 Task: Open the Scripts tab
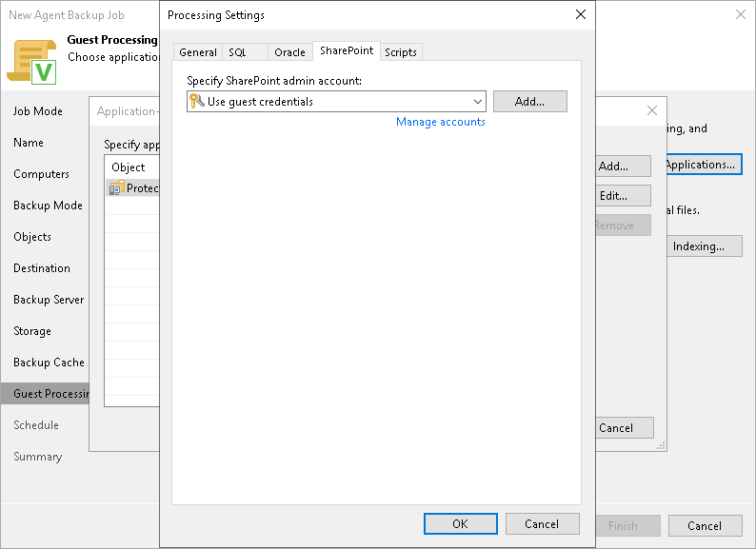coord(401,52)
